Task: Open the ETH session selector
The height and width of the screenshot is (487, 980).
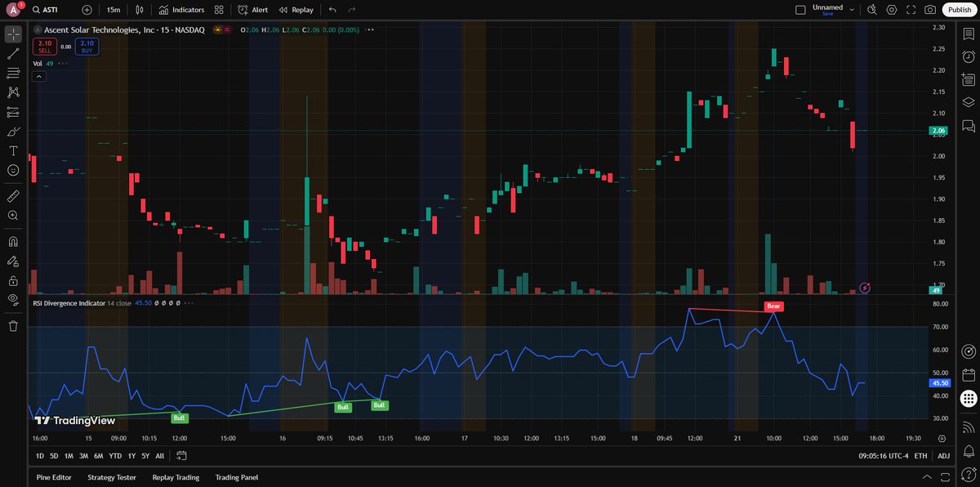Action: (x=920, y=455)
